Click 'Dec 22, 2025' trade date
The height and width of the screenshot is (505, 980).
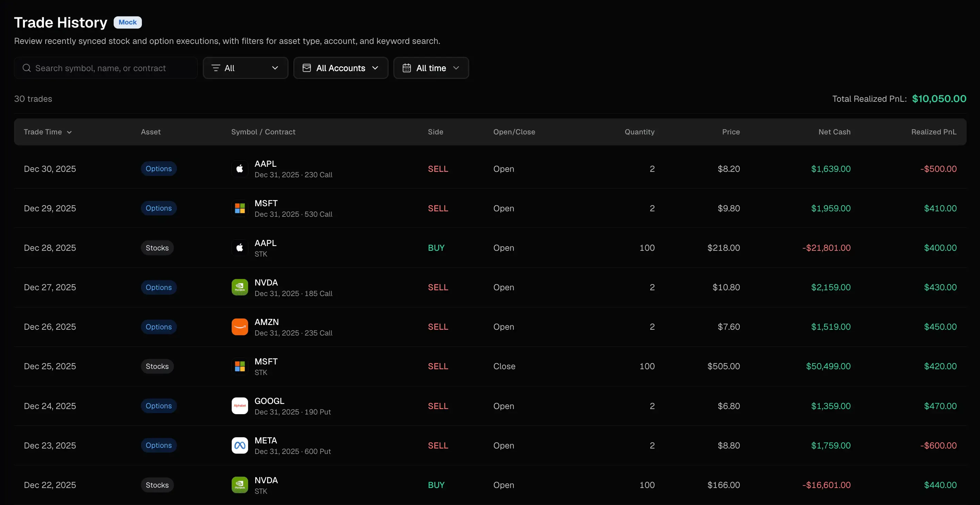(x=50, y=485)
